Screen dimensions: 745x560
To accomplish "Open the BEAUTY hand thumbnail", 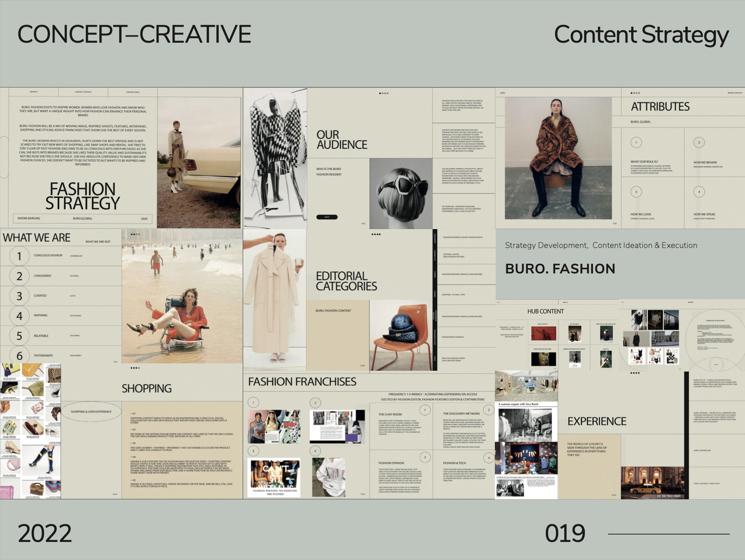I will [x=606, y=359].
